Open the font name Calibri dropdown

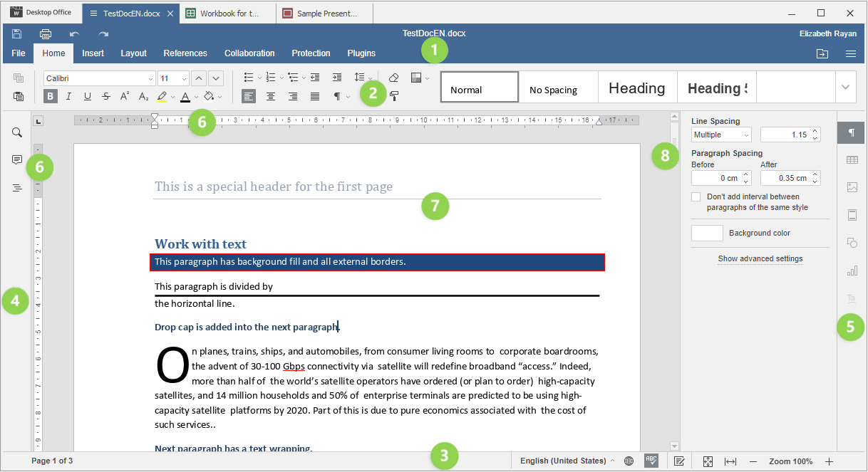click(x=150, y=78)
